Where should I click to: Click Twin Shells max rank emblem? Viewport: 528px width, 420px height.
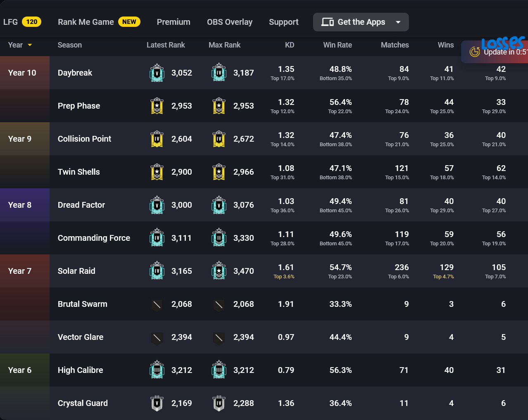click(x=219, y=172)
